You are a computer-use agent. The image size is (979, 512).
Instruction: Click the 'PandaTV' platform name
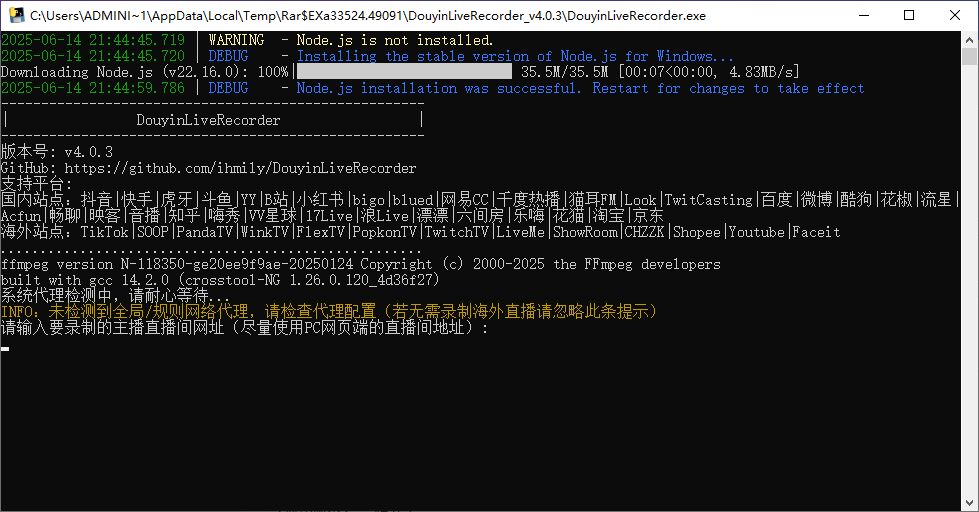204,232
